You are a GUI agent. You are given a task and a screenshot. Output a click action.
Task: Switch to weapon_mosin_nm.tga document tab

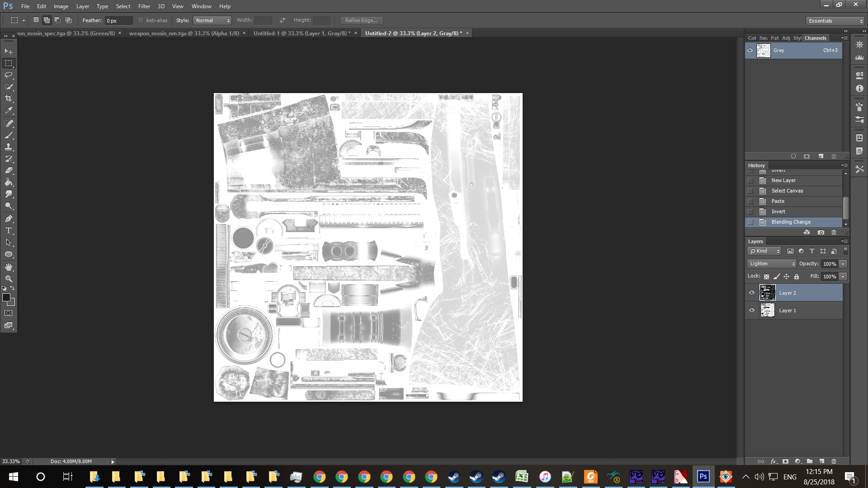pyautogui.click(x=184, y=33)
